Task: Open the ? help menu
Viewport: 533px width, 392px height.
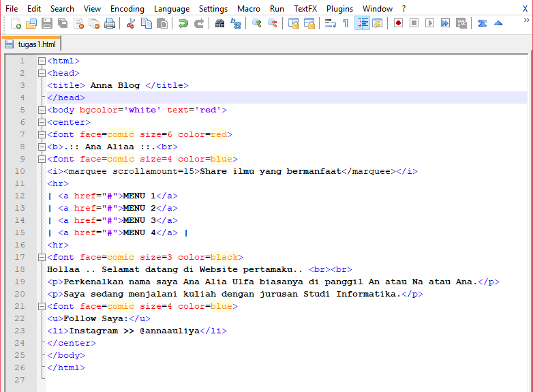Action: [x=403, y=8]
